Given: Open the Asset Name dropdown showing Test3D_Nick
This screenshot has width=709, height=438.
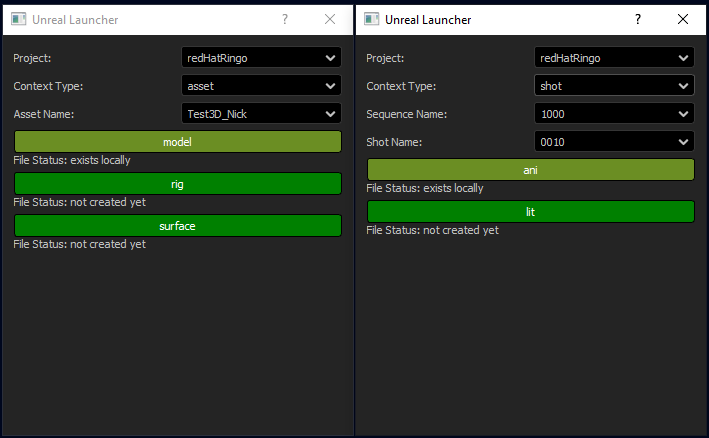Looking at the screenshot, I should click(x=261, y=114).
